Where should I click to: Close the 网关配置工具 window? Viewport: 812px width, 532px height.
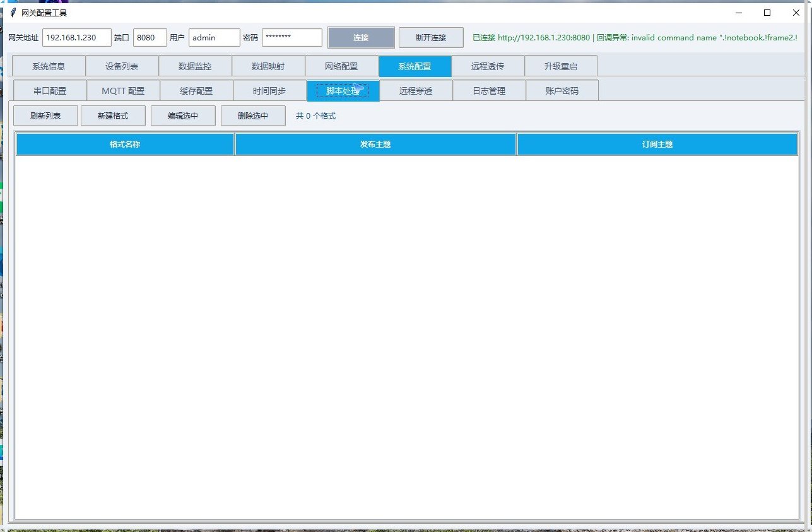pyautogui.click(x=796, y=13)
